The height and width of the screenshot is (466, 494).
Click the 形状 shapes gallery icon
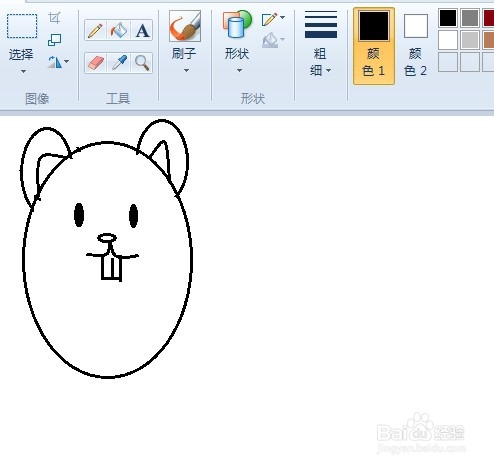coord(237,24)
